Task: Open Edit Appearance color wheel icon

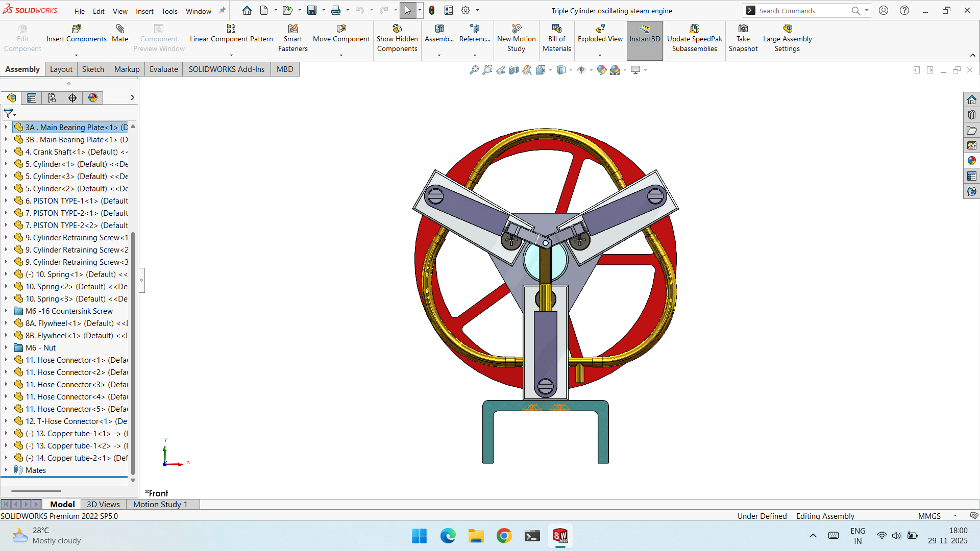Action: 601,70
